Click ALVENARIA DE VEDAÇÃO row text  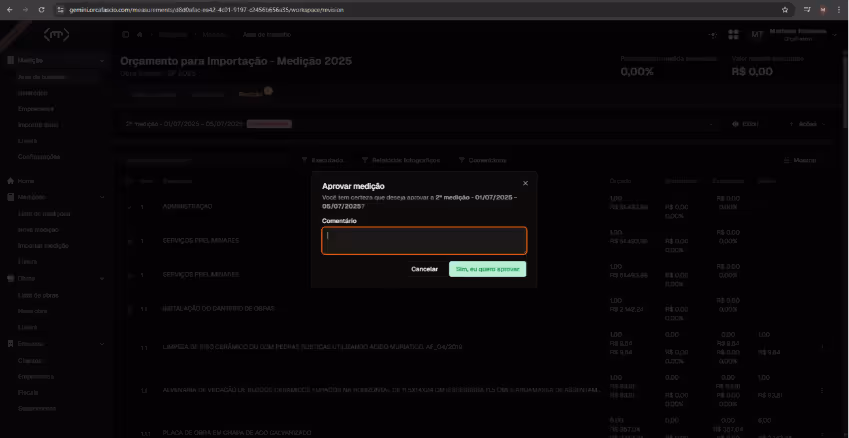coord(381,390)
